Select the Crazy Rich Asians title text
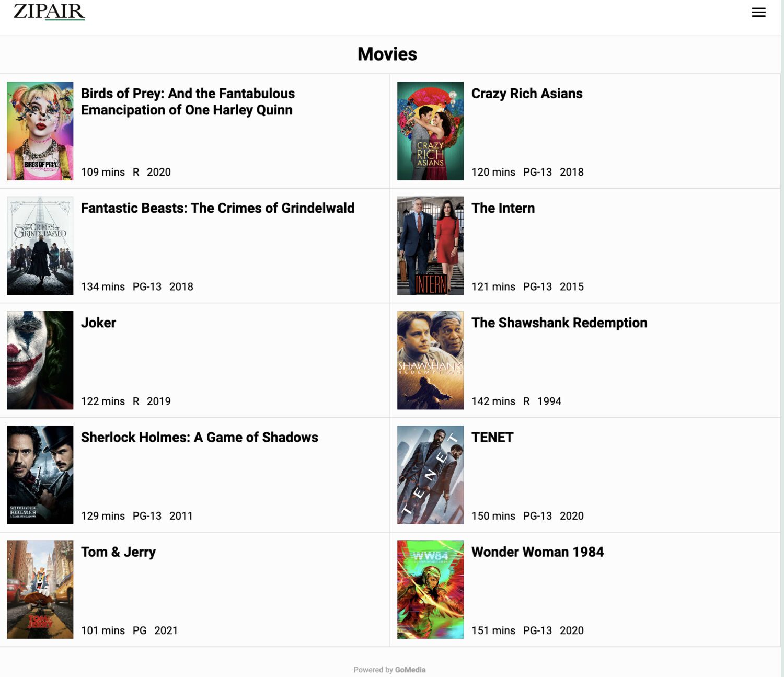This screenshot has width=784, height=677. point(527,94)
